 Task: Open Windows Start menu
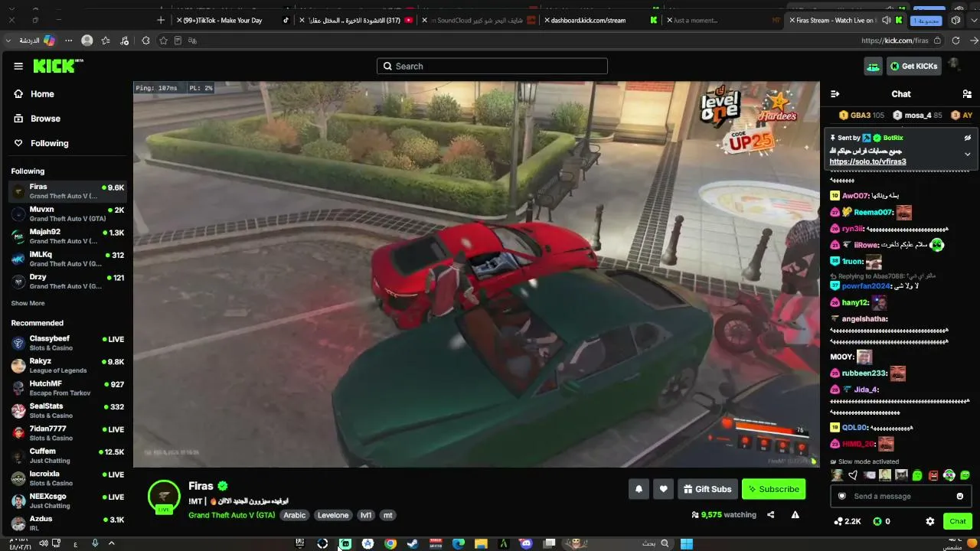687,543
